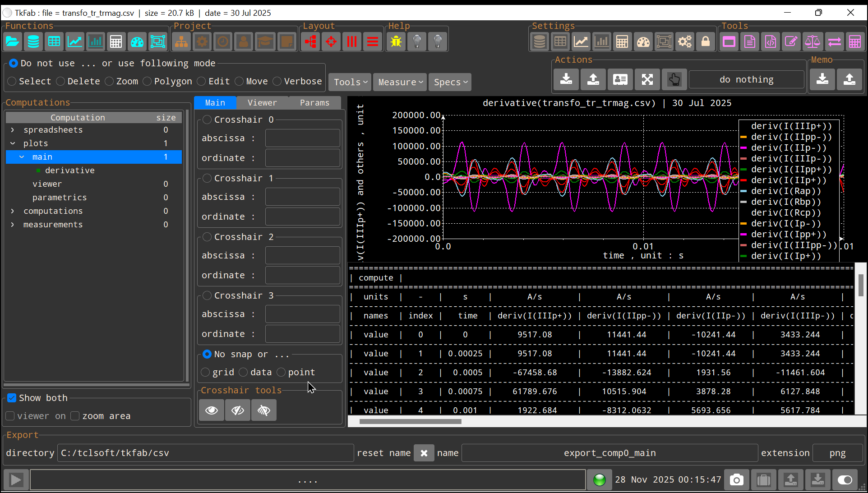Click the horizontal scrollbar under data table
Image resolution: width=868 pixels, height=493 pixels.
pyautogui.click(x=410, y=421)
